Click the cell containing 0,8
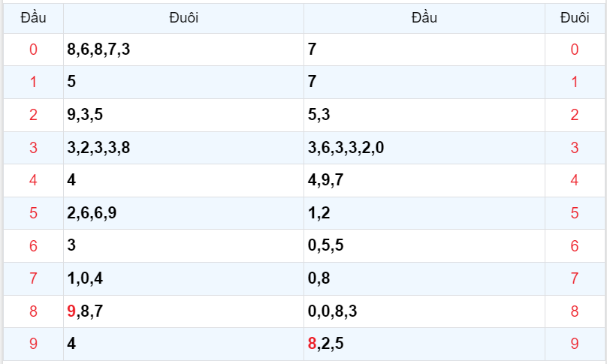Viewport: 607px width, 364px height. coord(319,278)
